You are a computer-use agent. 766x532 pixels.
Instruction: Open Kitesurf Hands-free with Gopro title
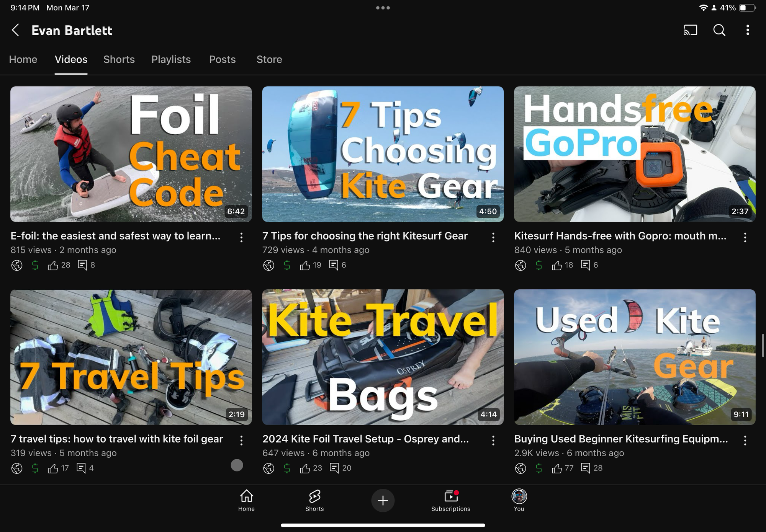coord(620,236)
